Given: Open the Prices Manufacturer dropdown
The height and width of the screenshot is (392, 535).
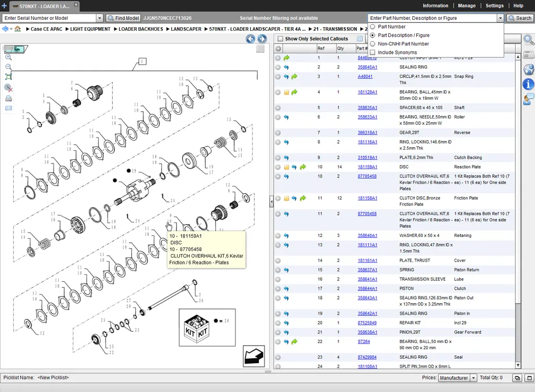Looking at the screenshot, I should pyautogui.click(x=473, y=378).
